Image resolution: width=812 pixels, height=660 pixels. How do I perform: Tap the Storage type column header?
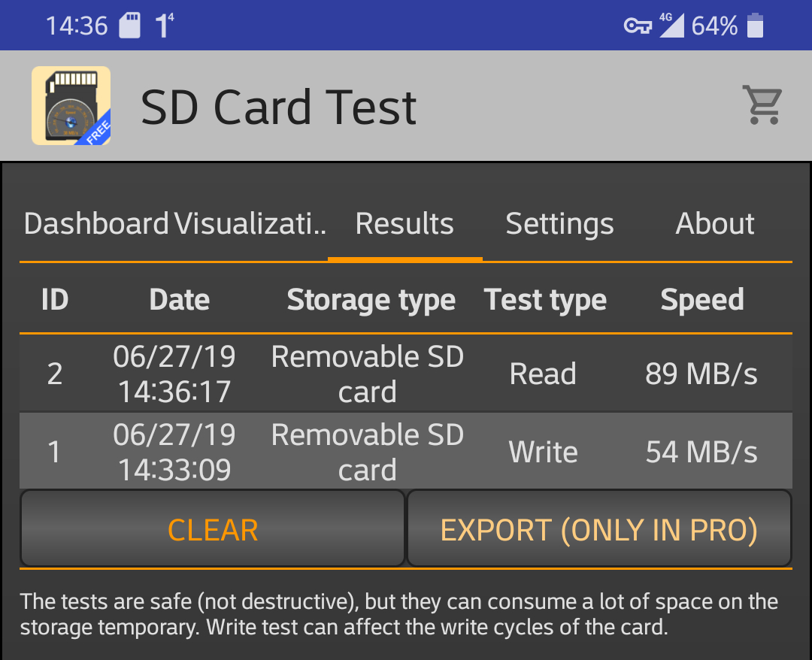371,300
